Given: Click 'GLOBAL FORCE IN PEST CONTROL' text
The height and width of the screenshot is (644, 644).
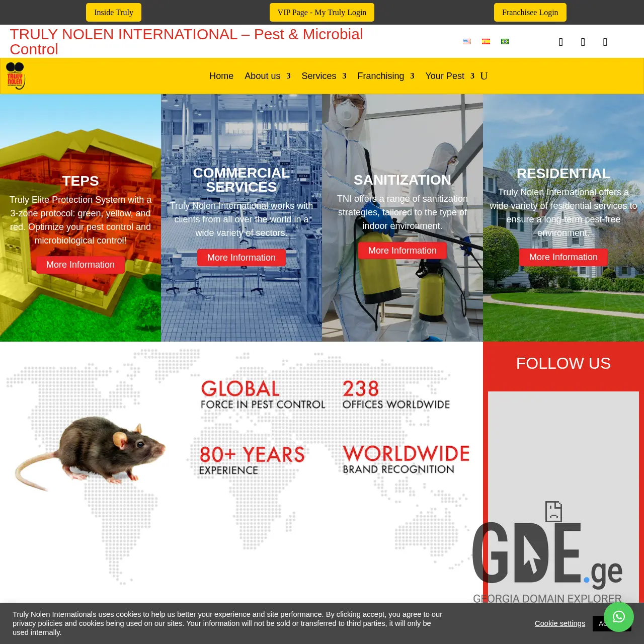Looking at the screenshot, I should tap(263, 395).
